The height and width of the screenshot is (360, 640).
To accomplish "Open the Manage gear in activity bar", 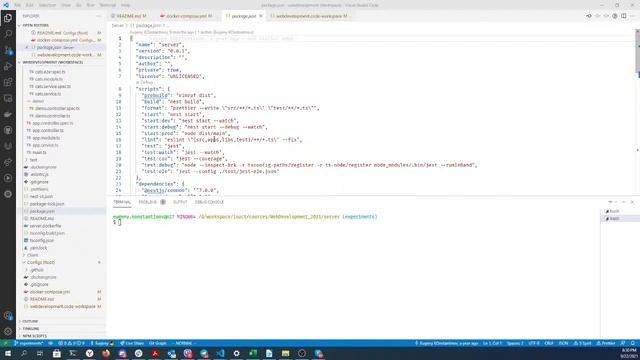I will 8,331.
